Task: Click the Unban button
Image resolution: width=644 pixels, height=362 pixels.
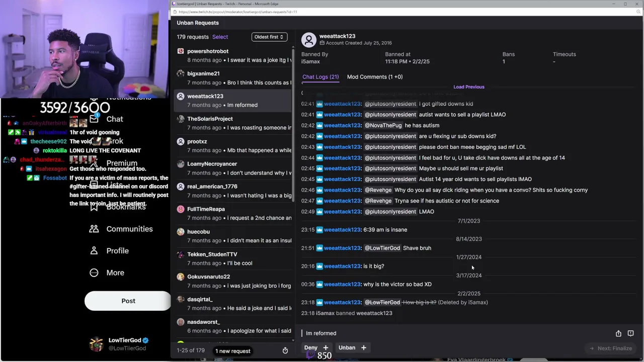Action: click(x=352, y=347)
